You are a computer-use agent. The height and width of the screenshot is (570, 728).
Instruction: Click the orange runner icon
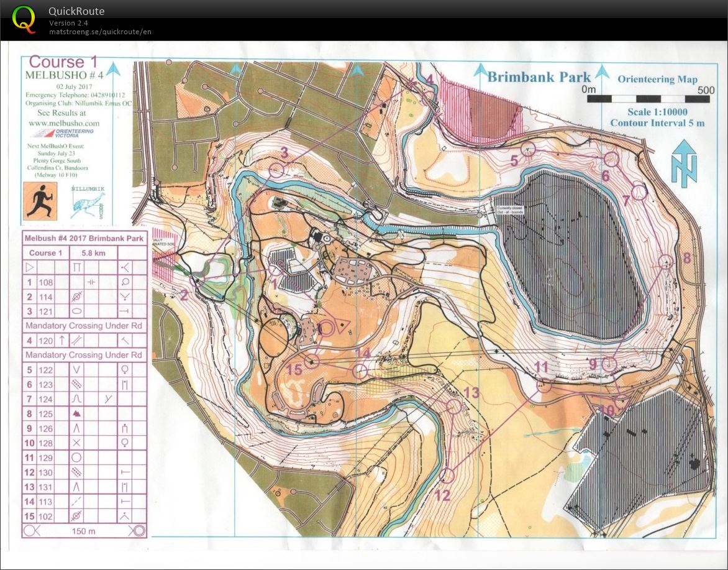tap(40, 201)
